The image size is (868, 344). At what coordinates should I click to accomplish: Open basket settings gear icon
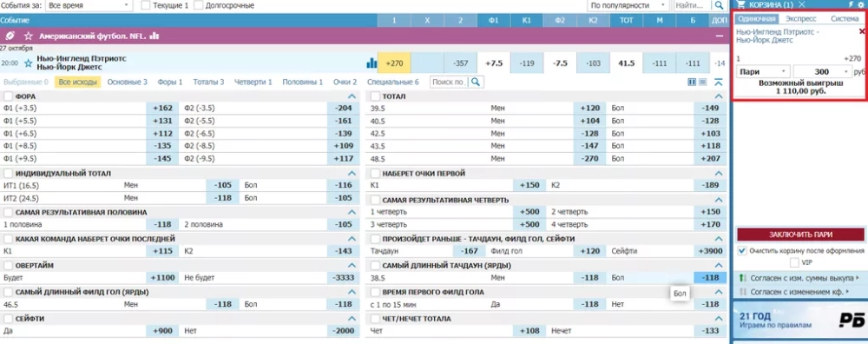point(860,4)
